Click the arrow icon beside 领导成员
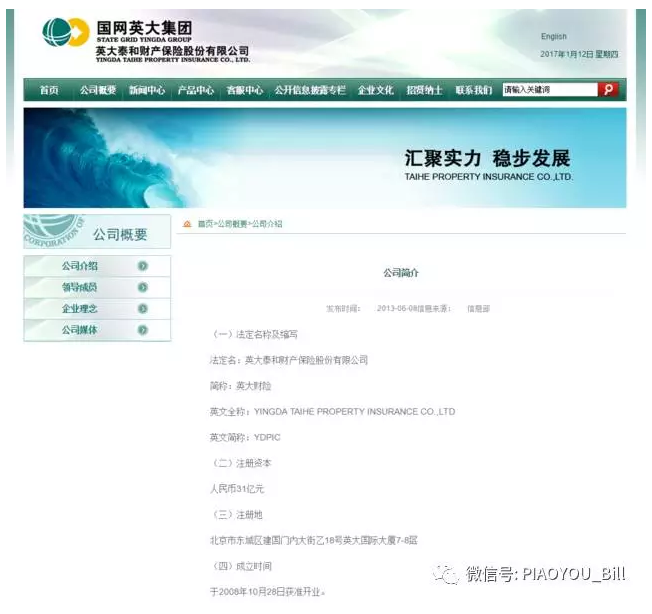The width and height of the screenshot is (652, 614). (143, 287)
